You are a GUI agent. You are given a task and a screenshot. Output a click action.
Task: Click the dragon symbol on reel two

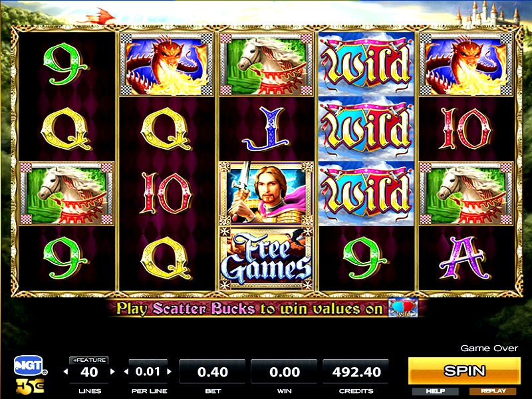pos(166,65)
